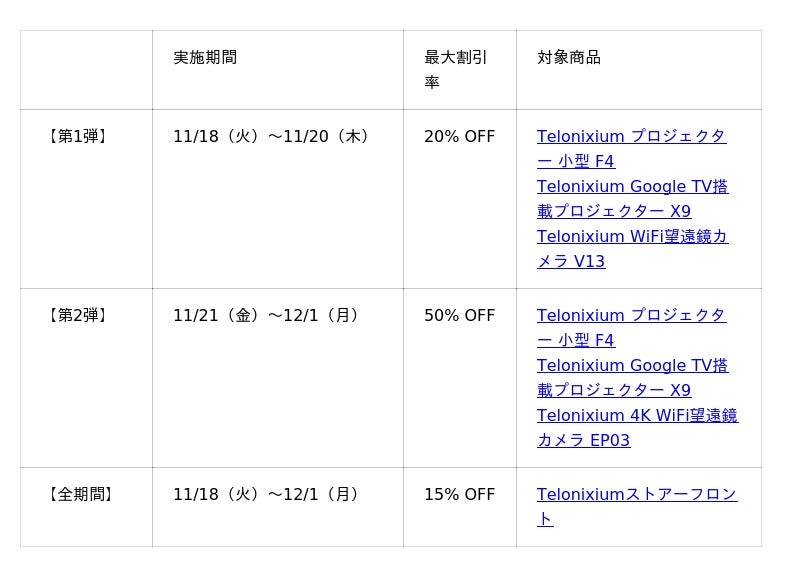Click the 実施期間 column header
Screen dimensions: 800x577
(x=205, y=57)
